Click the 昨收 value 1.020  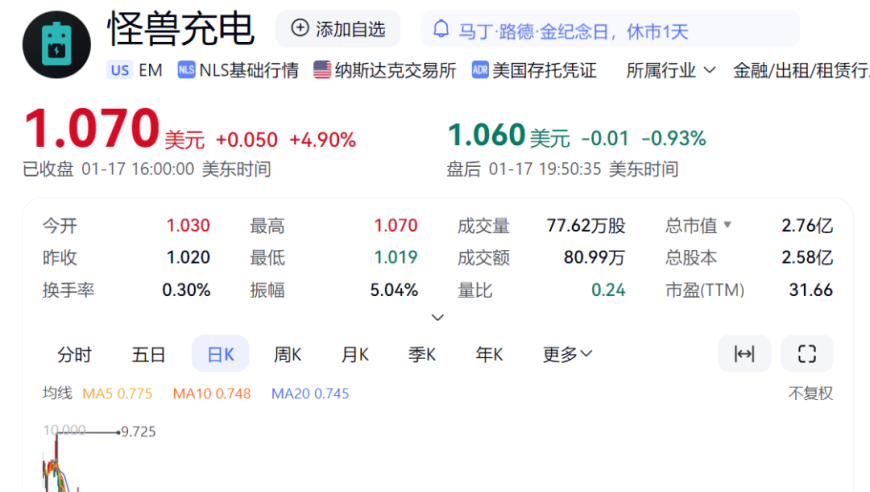188,257
